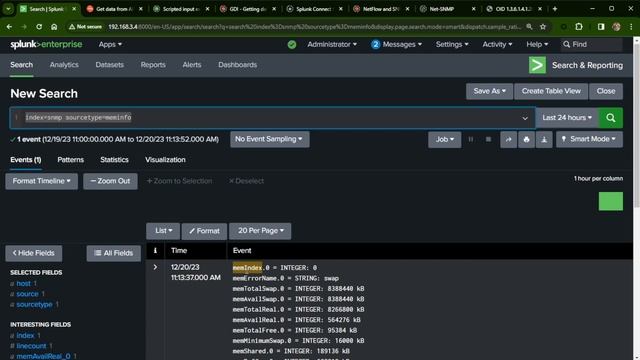Open Job dropdown menu

click(444, 140)
